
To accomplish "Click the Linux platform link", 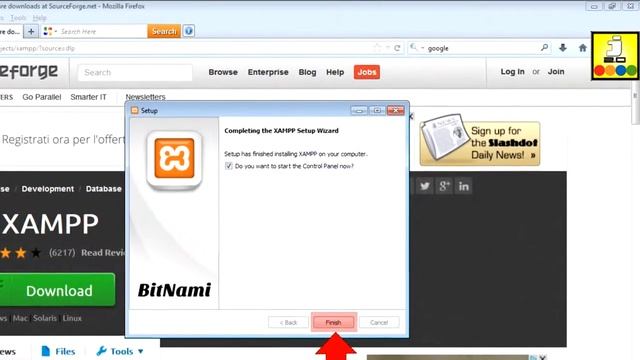I will (x=72, y=318).
